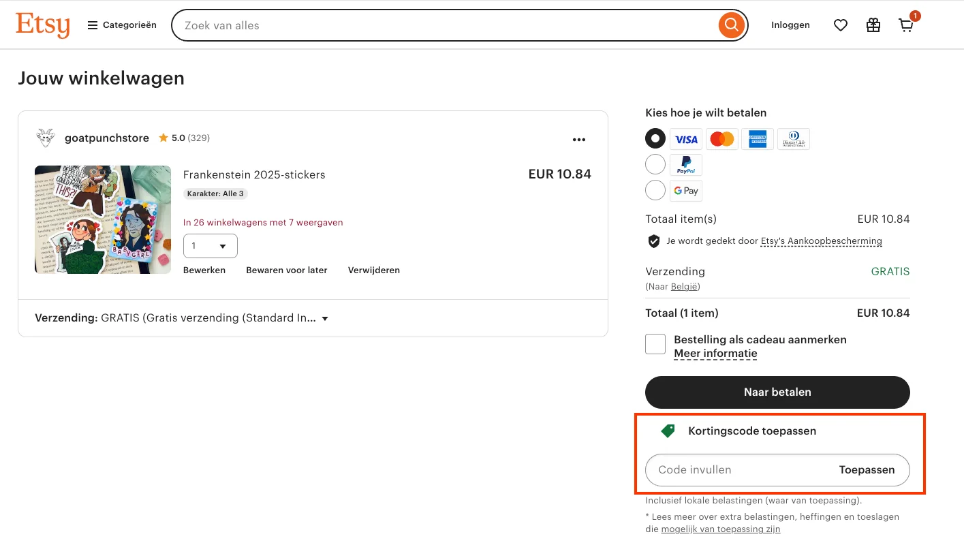Open listing options via the three-dot icon
This screenshot has height=560, width=964.
[579, 140]
